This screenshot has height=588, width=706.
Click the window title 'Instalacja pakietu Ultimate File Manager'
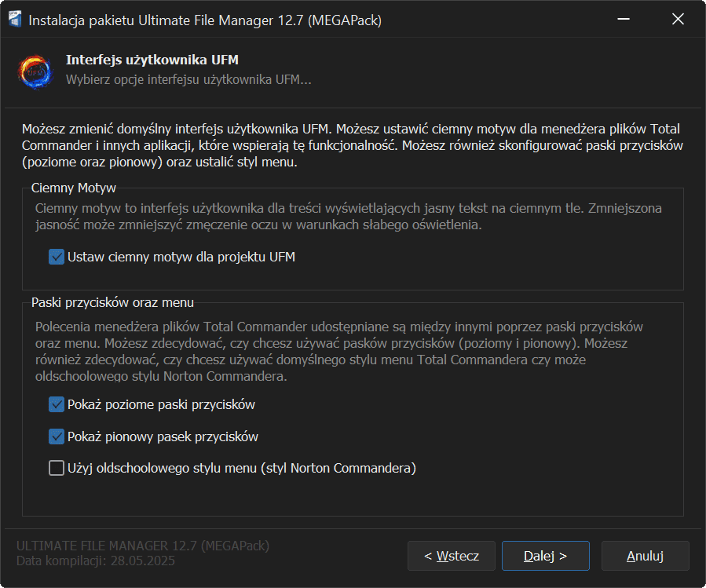tap(204, 20)
